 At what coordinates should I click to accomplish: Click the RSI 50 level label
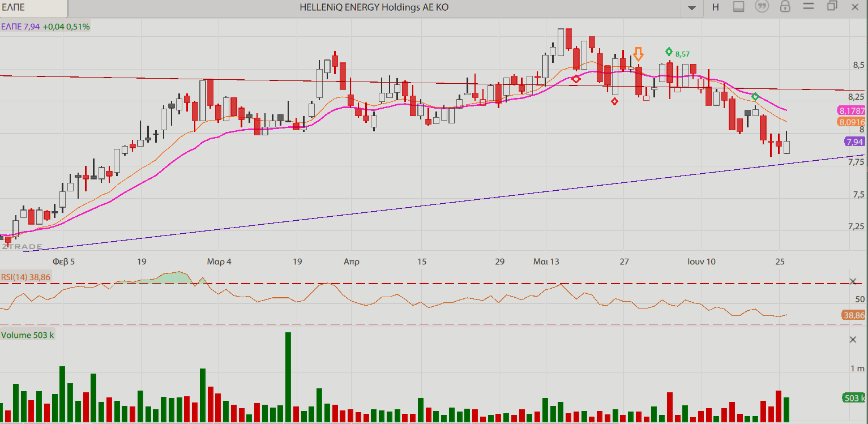coord(860,299)
